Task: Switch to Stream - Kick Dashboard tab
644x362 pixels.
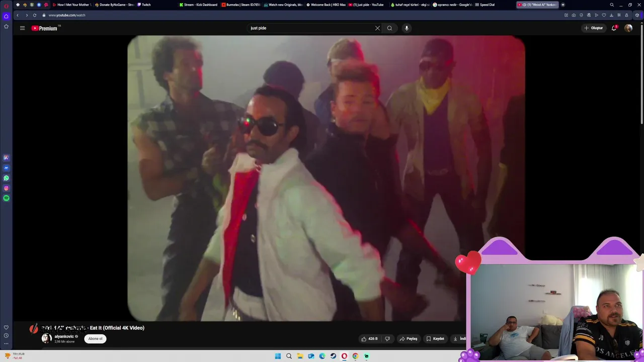Action: tap(199, 5)
